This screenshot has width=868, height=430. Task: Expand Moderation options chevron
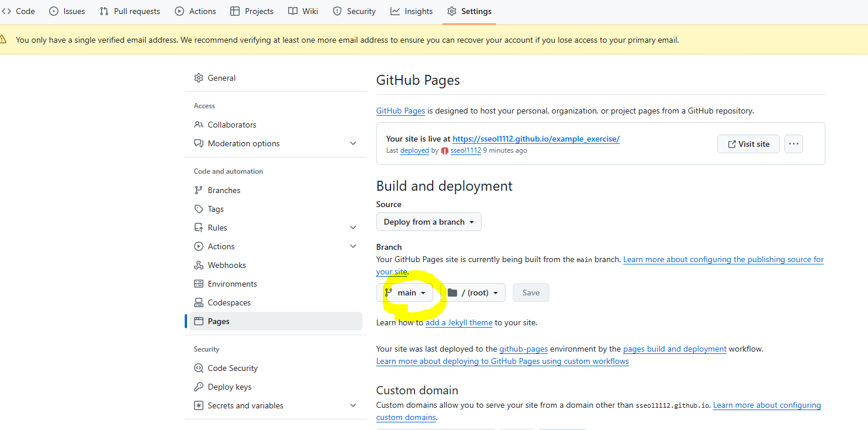353,143
